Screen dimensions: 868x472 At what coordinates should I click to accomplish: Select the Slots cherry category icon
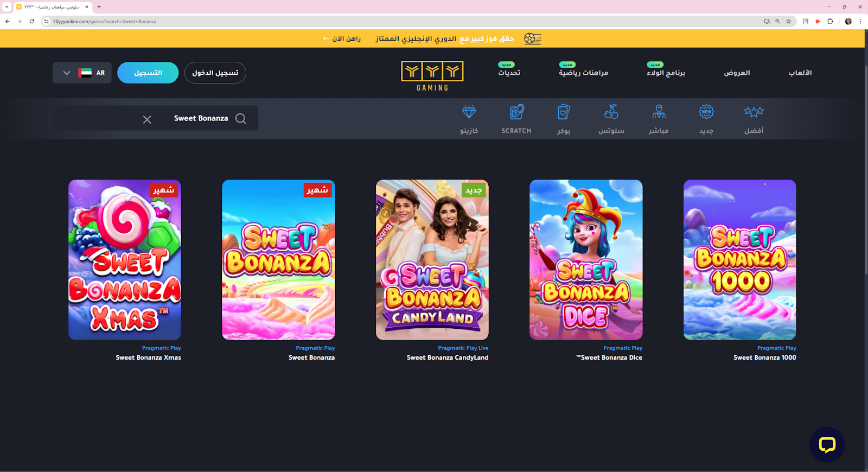(x=611, y=112)
